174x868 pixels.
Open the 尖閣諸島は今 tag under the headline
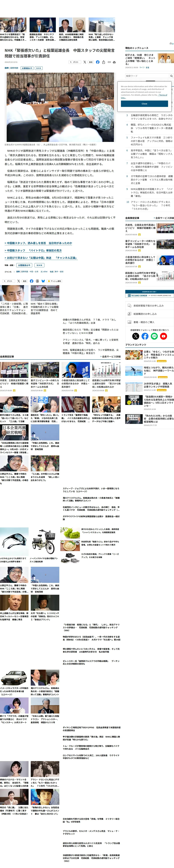coord(27,68)
